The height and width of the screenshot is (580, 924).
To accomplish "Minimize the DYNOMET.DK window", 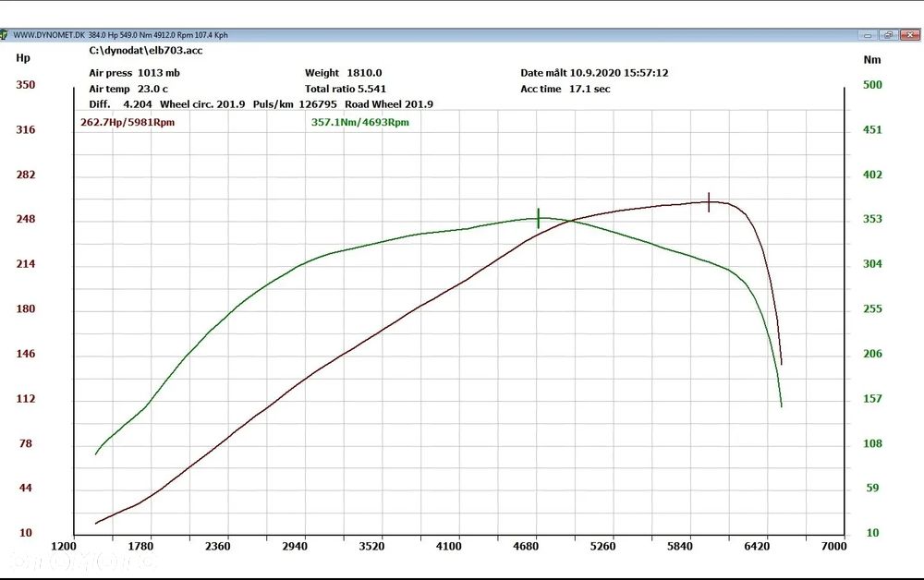I will [x=868, y=35].
